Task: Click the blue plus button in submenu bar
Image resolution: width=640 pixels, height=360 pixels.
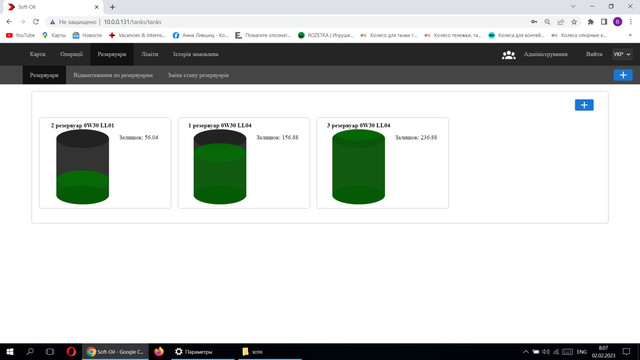Action: (623, 75)
